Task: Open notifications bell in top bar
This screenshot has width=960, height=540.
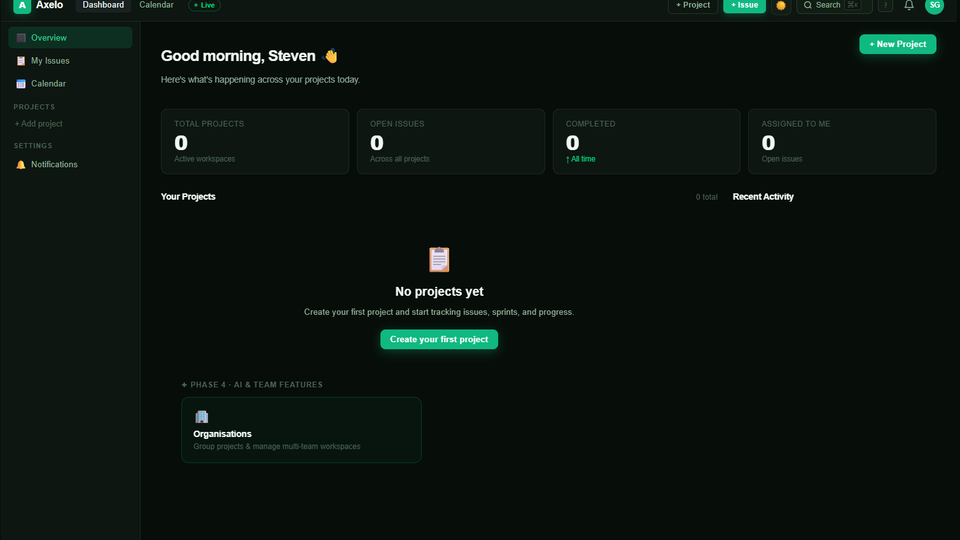Action: tap(908, 5)
